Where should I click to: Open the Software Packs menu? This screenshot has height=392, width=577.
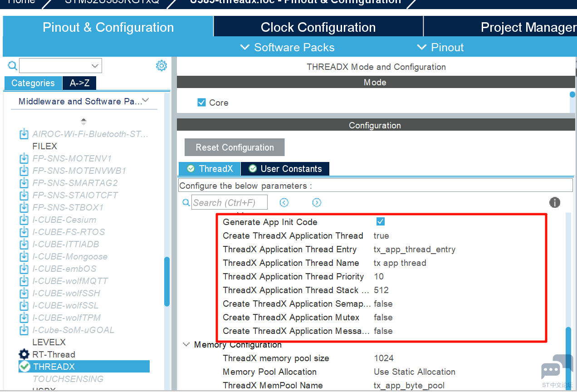[287, 47]
